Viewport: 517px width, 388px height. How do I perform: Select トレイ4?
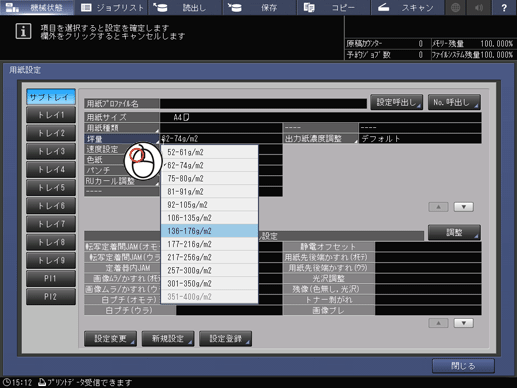coord(51,170)
